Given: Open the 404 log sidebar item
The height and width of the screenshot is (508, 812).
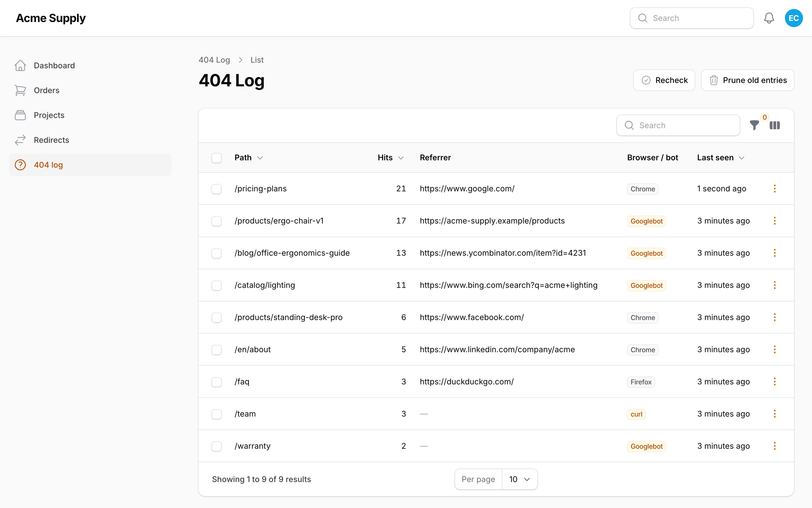Looking at the screenshot, I should (90, 165).
